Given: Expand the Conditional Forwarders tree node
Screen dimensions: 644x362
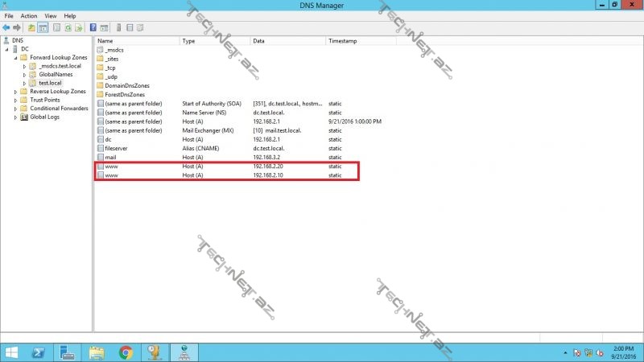Looking at the screenshot, I should pyautogui.click(x=16, y=109).
